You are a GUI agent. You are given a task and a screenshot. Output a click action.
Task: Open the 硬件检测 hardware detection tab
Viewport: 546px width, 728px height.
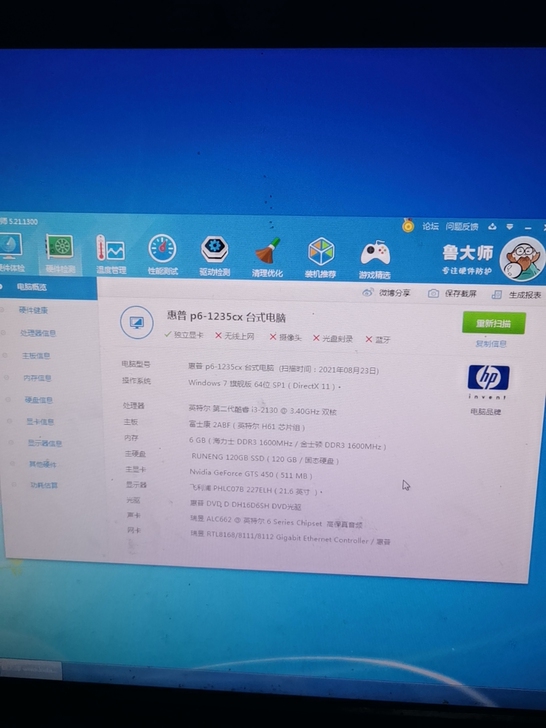tap(59, 254)
